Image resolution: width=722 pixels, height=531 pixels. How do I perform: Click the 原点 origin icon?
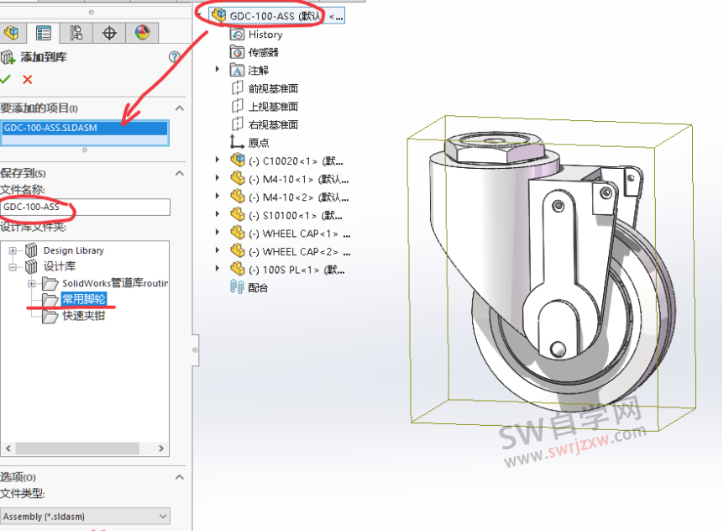click(x=237, y=142)
